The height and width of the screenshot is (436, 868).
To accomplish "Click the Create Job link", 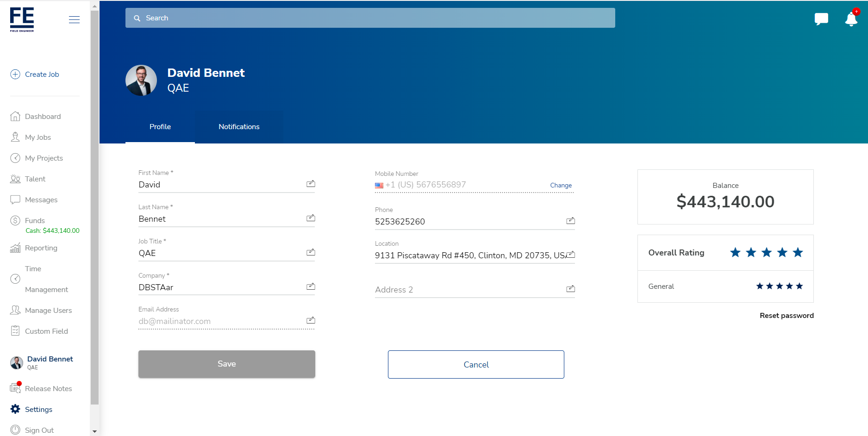I will pos(42,75).
